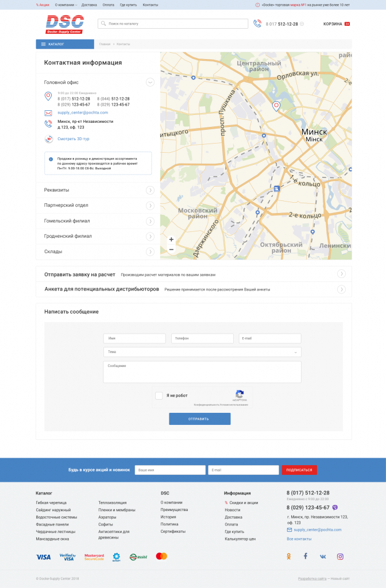Click the Odnoklassniki social icon in footer
The image size is (386, 588).
click(288, 556)
